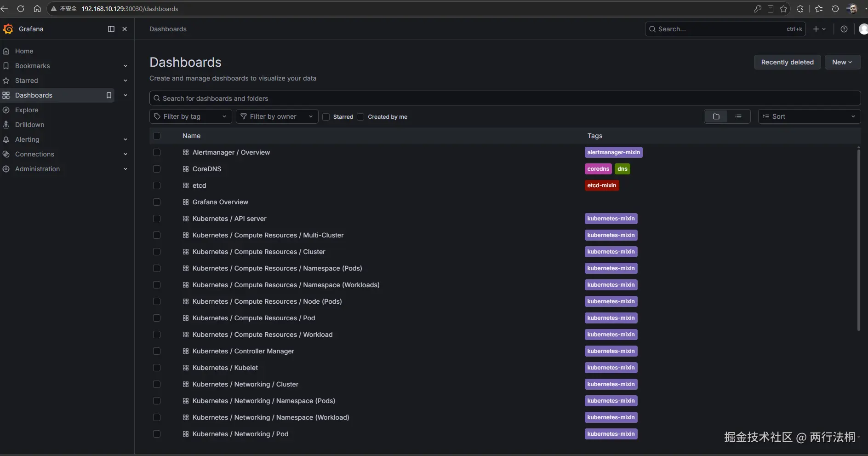Click the Alerting bell icon

pos(6,139)
